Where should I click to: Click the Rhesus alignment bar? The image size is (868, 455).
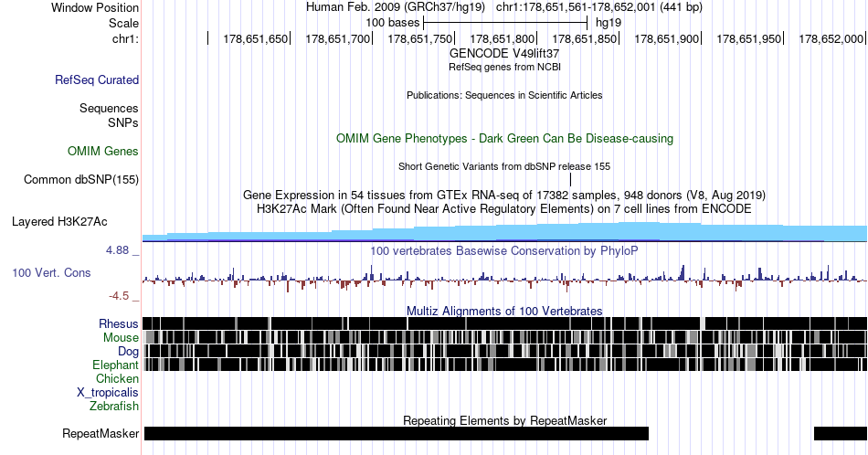pos(504,323)
